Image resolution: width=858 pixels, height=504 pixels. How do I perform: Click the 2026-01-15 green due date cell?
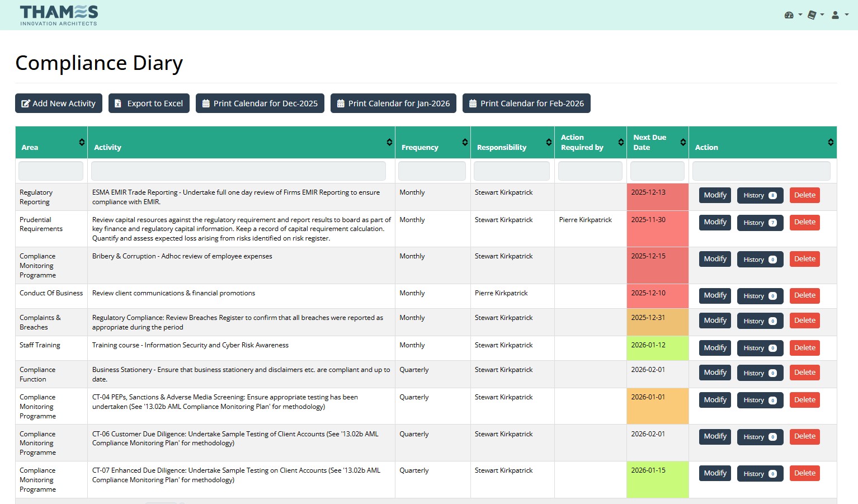pyautogui.click(x=657, y=479)
